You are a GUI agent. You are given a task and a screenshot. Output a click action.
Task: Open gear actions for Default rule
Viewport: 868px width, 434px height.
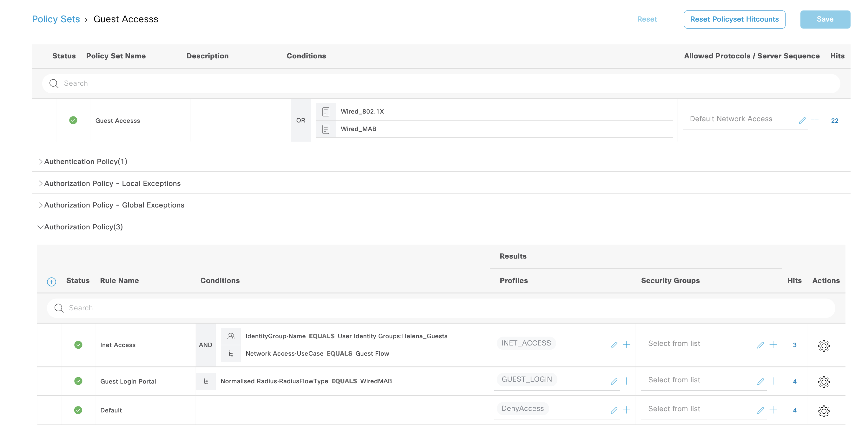pyautogui.click(x=824, y=411)
